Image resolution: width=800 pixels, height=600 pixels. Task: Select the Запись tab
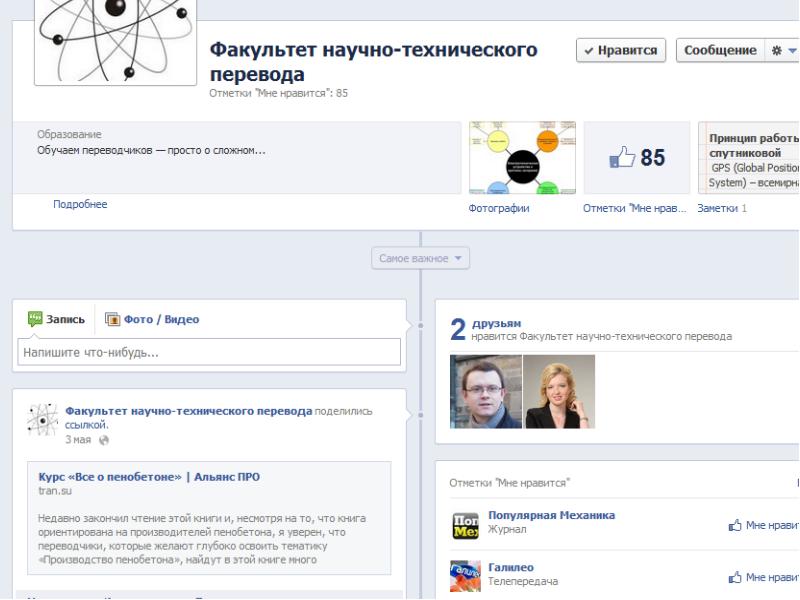57,320
